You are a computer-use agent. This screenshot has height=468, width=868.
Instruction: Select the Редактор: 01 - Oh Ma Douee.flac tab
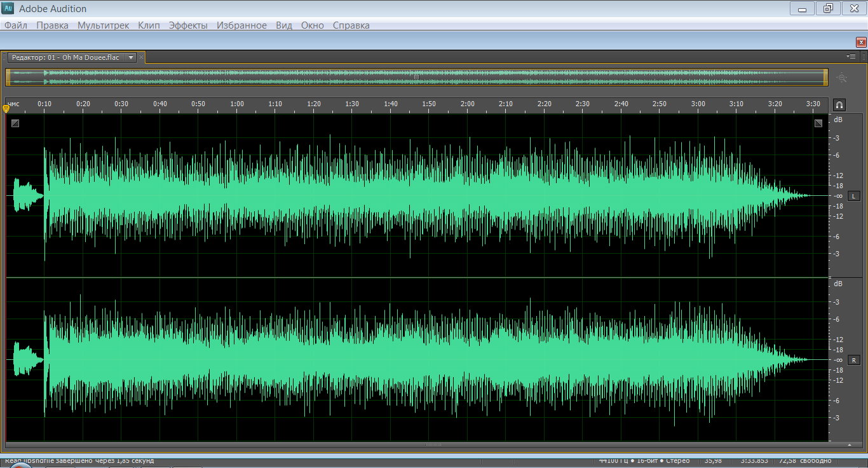tap(65, 57)
